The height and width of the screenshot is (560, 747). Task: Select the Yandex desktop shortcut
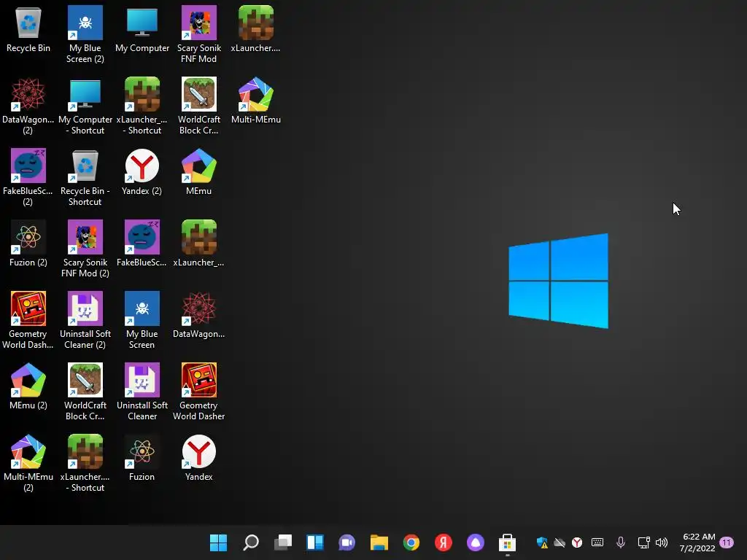click(199, 458)
